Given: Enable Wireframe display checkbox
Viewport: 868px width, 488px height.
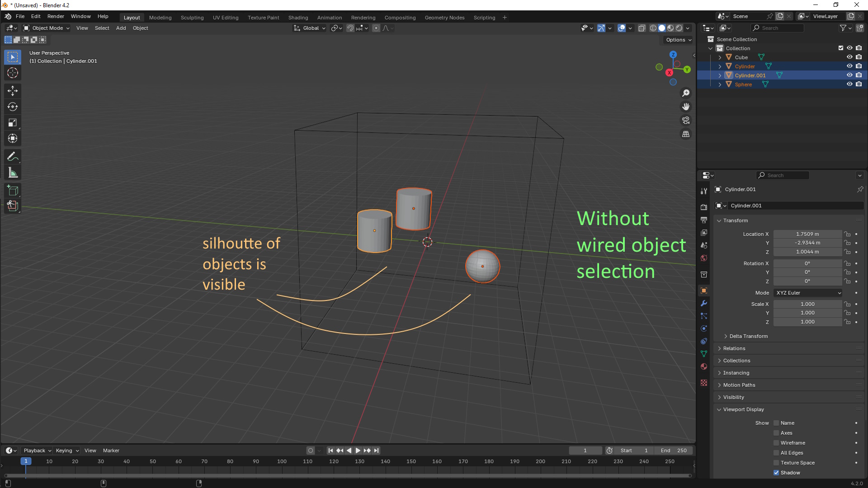Looking at the screenshot, I should point(776,443).
